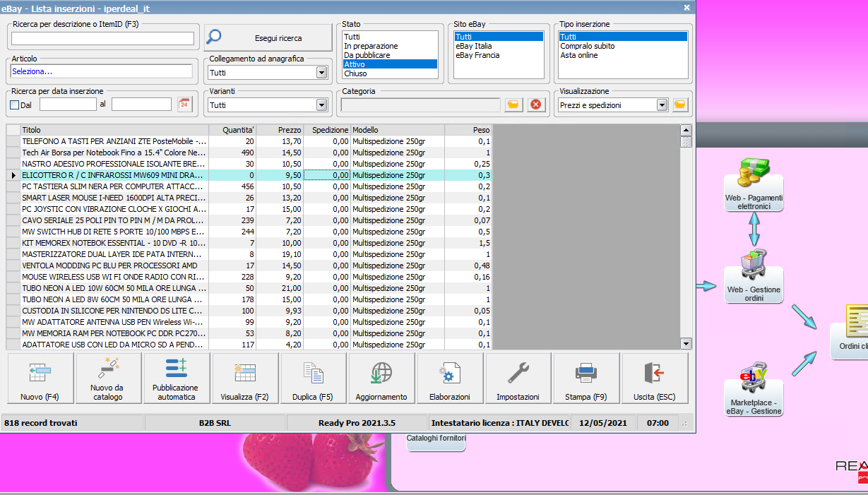
Task: Clear the category with the red X icon
Action: pyautogui.click(x=535, y=105)
